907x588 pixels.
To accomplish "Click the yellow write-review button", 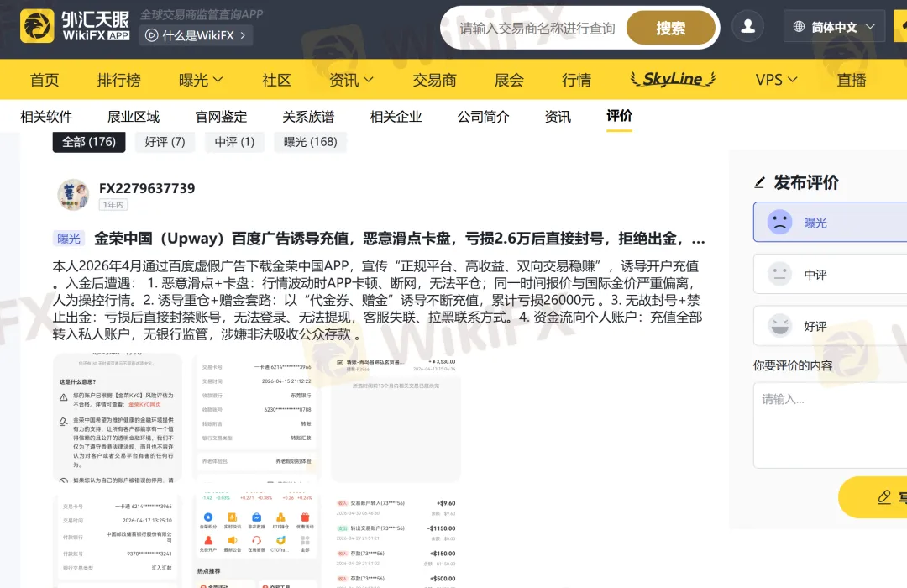I will [873, 497].
